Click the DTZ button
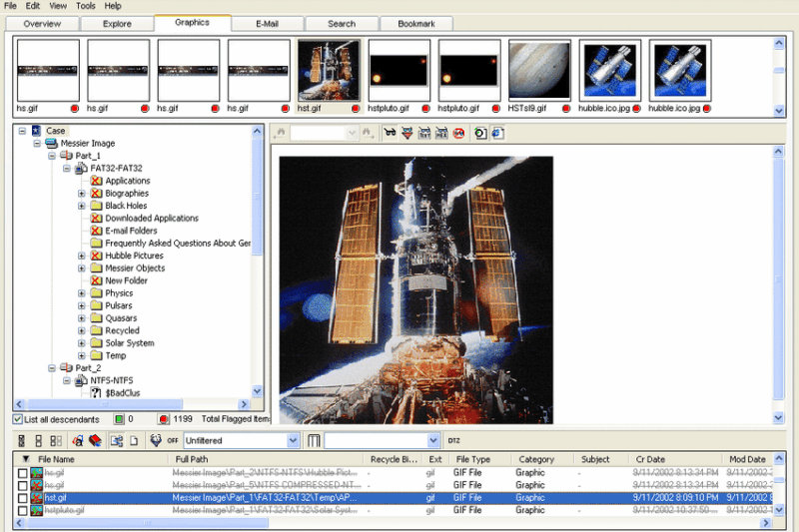 (x=453, y=441)
